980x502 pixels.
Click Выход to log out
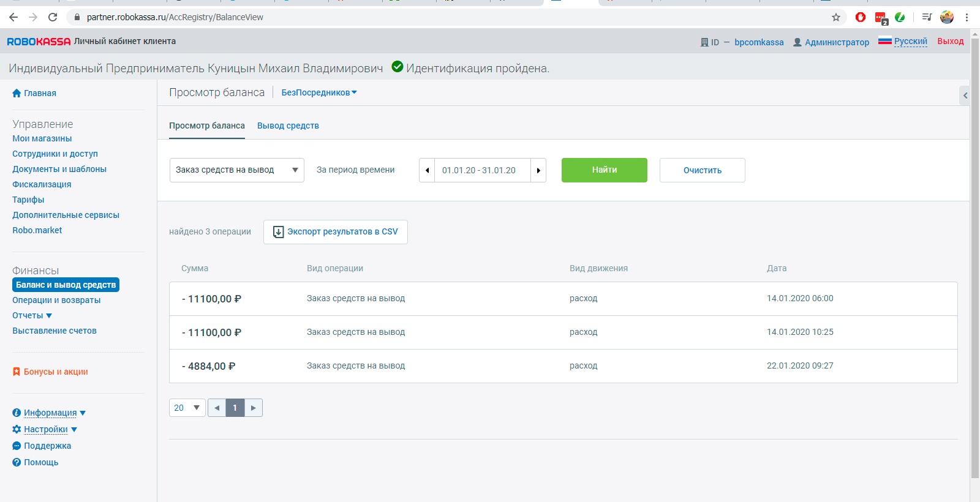950,41
